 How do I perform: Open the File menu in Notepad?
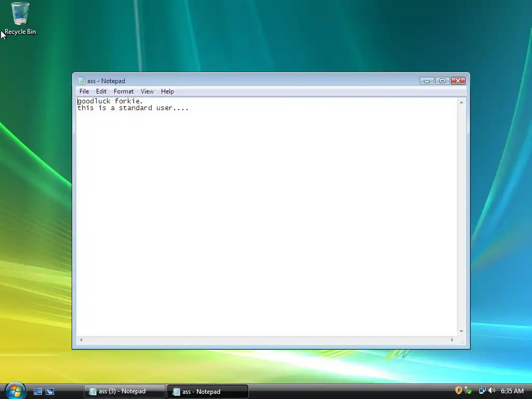coord(84,91)
